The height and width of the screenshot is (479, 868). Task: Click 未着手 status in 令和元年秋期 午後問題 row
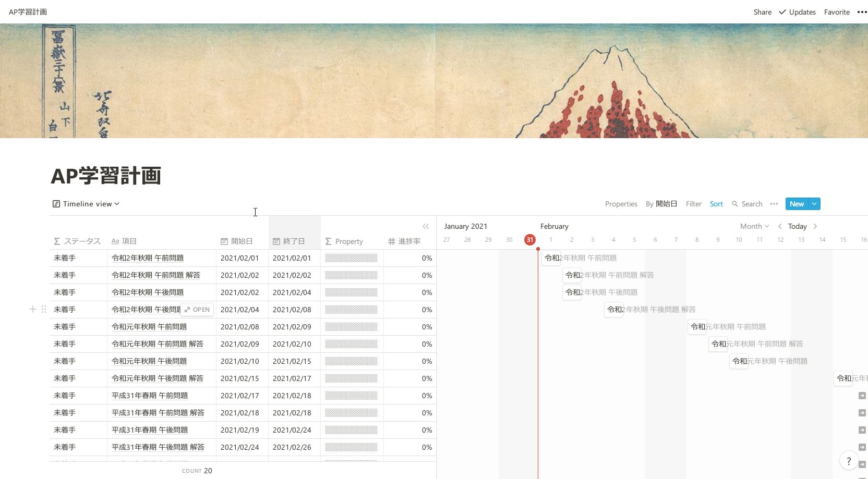(65, 361)
